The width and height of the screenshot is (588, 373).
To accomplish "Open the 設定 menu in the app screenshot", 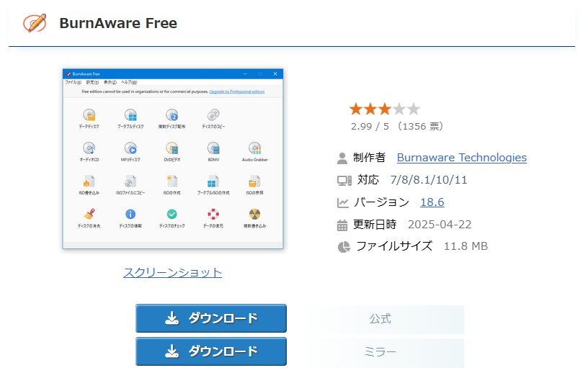I will click(x=92, y=82).
